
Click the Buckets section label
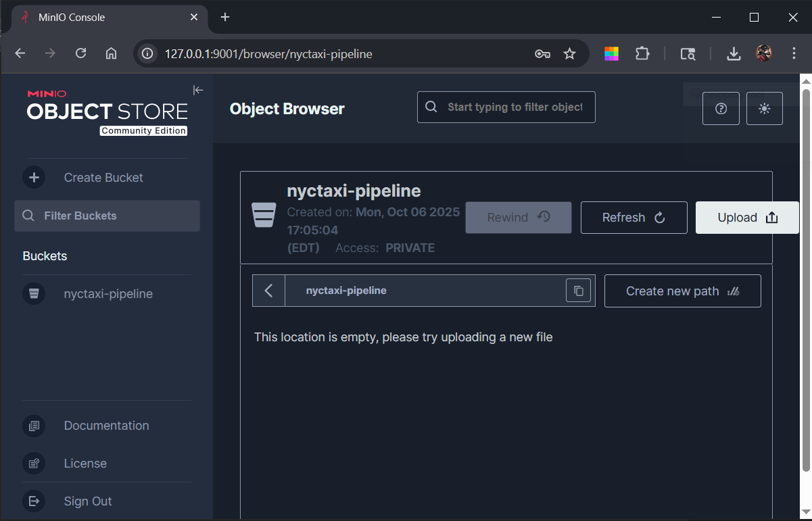[45, 256]
